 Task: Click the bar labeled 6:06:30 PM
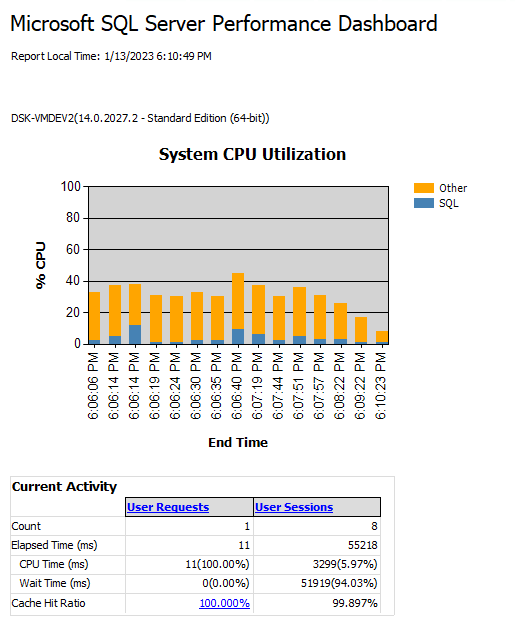pyautogui.click(x=197, y=318)
